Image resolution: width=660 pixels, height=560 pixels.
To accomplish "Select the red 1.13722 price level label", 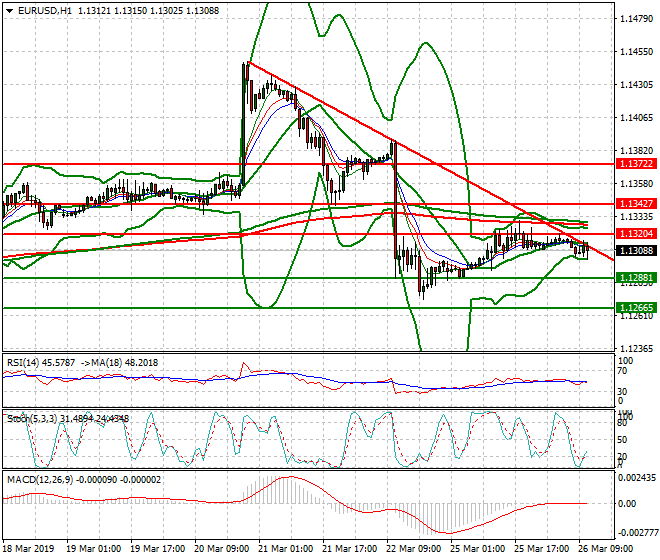I will pos(636,164).
